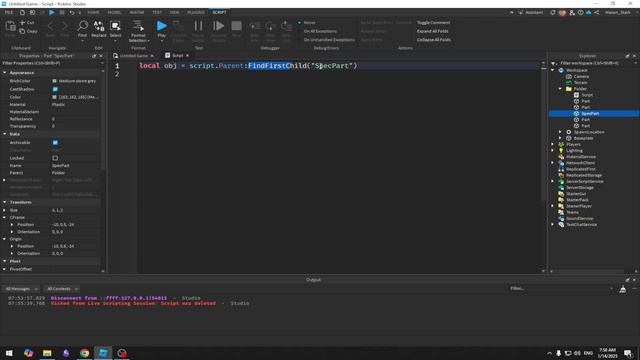Image resolution: width=640 pixels, height=360 pixels.
Task: Select the Script item inside Folder
Action: (587, 95)
